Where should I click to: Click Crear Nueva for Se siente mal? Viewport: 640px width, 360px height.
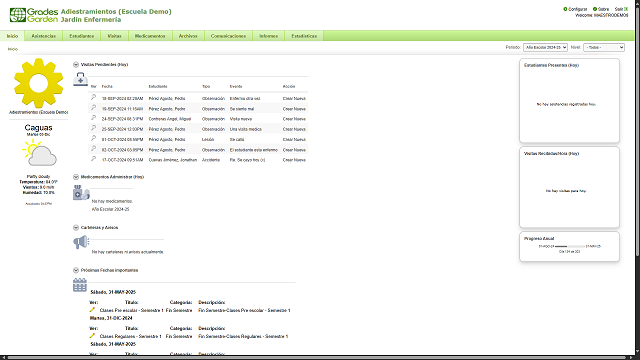point(294,109)
